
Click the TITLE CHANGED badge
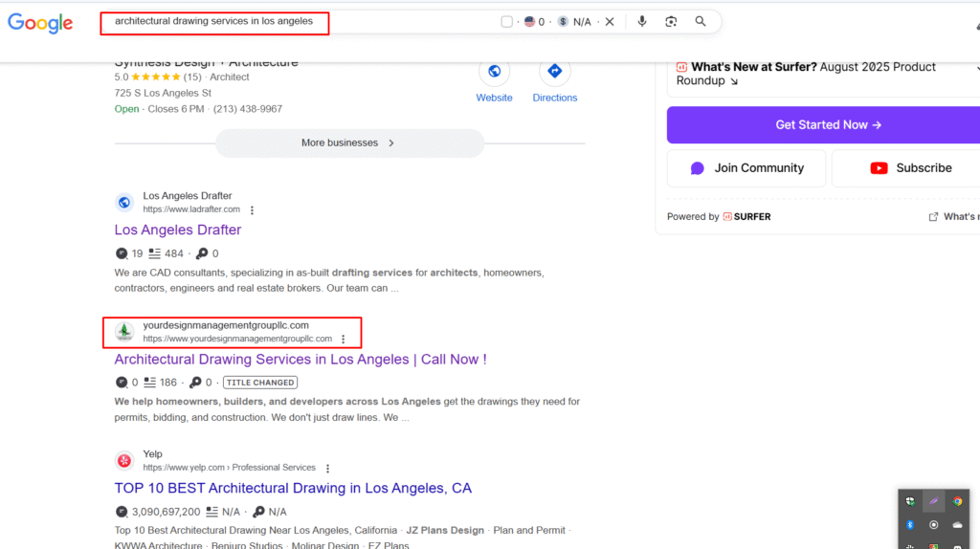[260, 383]
